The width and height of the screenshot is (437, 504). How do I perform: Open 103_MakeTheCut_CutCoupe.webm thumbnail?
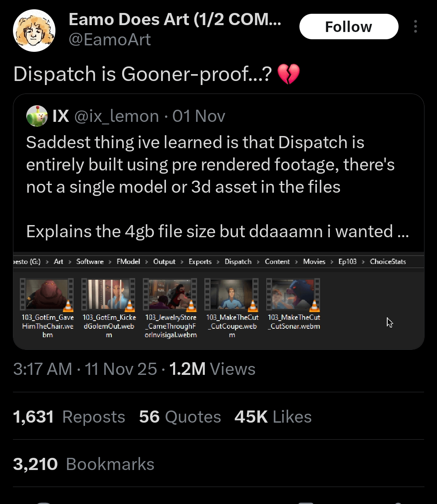click(x=232, y=294)
